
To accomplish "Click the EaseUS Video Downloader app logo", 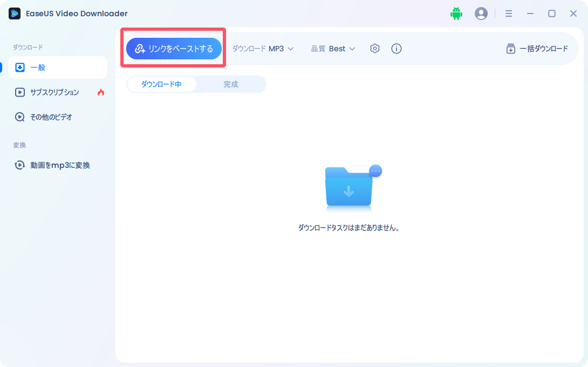I will 15,13.
